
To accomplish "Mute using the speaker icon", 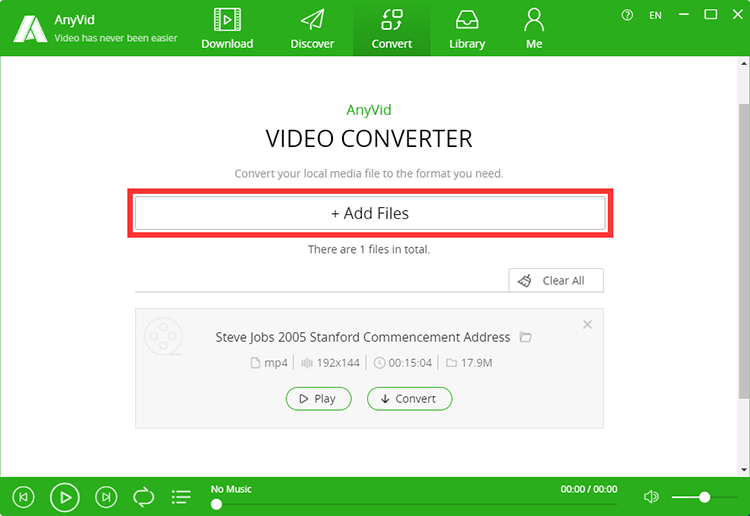I will coord(651,497).
